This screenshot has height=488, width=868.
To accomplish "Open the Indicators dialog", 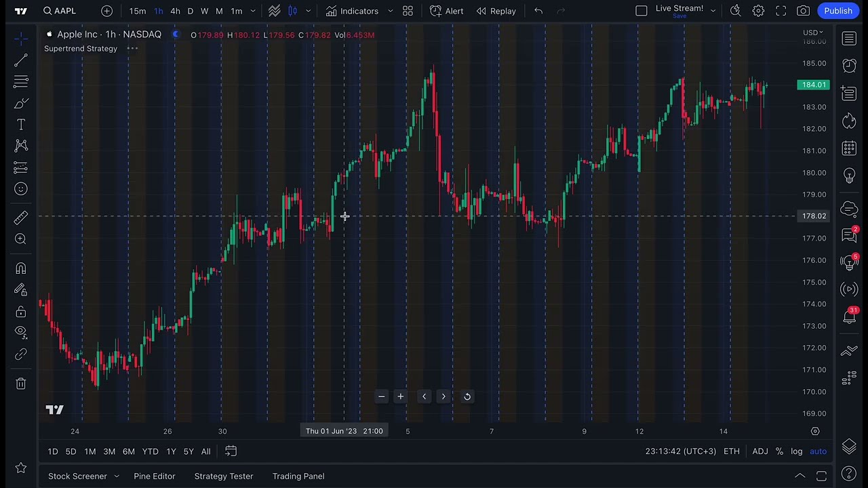I will tap(352, 11).
